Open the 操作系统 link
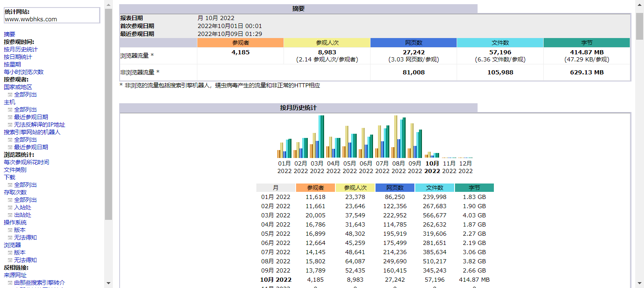Screen dimensions: 644x288 tap(15, 222)
